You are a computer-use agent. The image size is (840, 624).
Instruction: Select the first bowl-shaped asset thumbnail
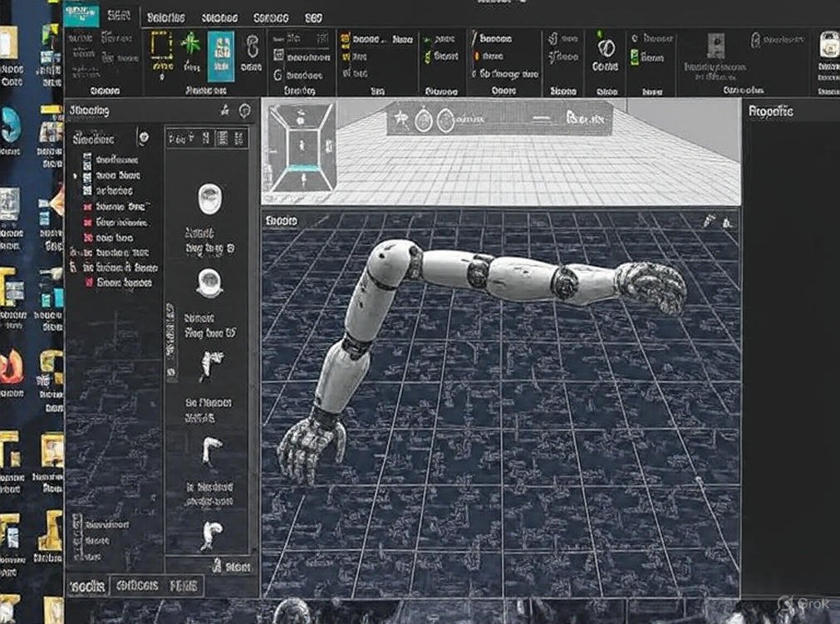coord(209,199)
